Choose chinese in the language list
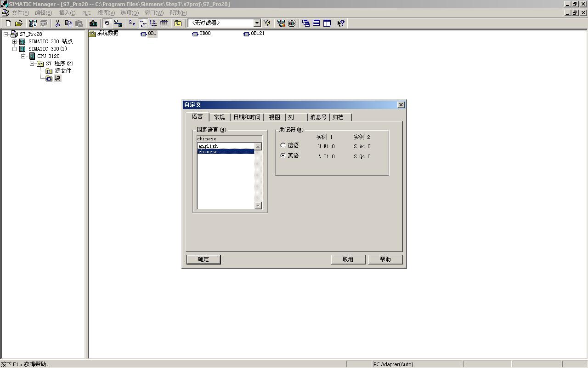This screenshot has width=588, height=368. 226,152
